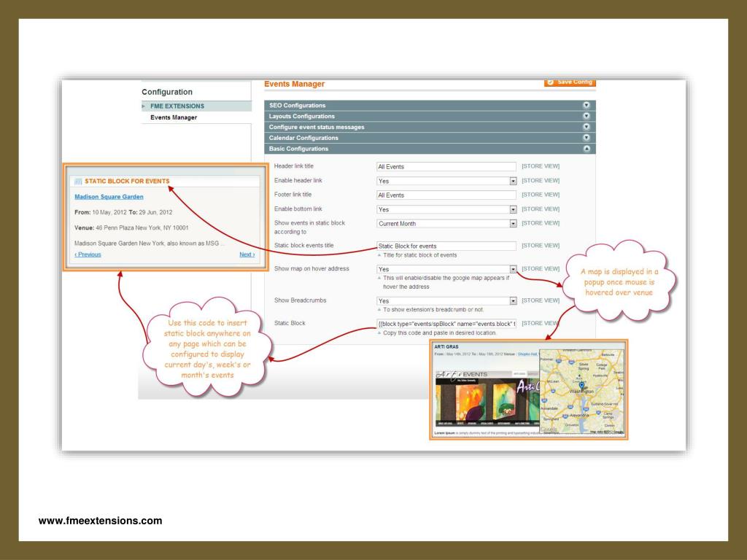Expand Configure event status messages arrow

coord(587,127)
